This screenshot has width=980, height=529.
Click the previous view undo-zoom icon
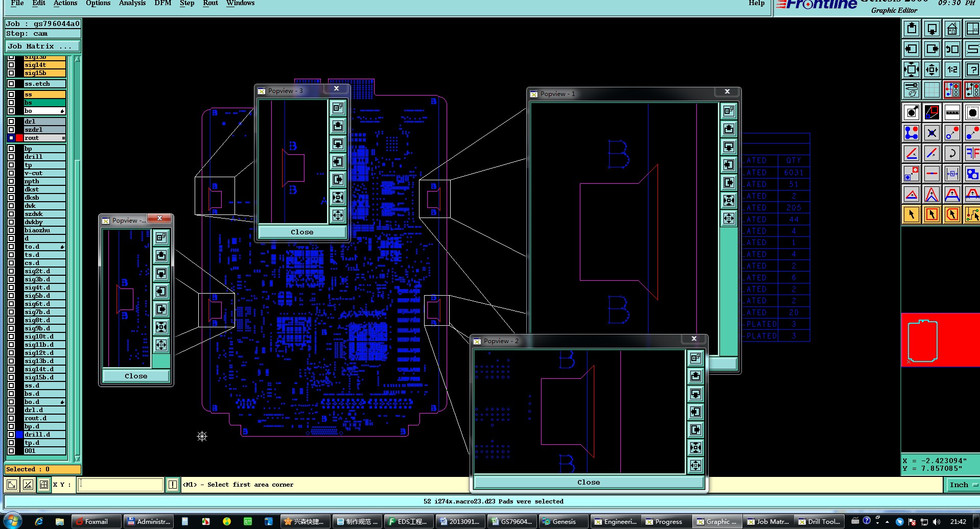click(x=952, y=49)
